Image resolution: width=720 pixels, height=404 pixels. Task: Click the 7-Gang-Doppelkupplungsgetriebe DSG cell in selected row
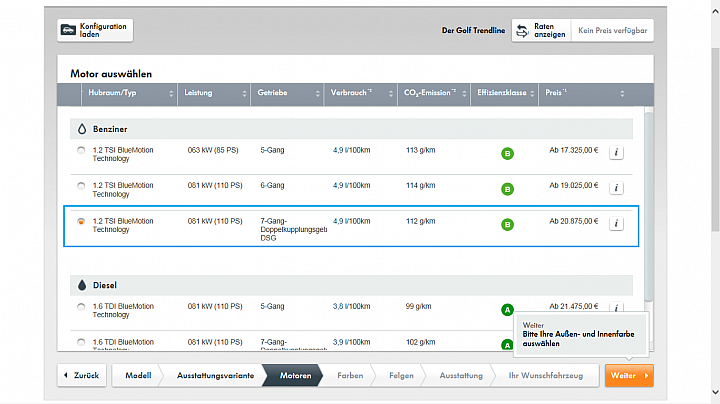[x=293, y=230]
